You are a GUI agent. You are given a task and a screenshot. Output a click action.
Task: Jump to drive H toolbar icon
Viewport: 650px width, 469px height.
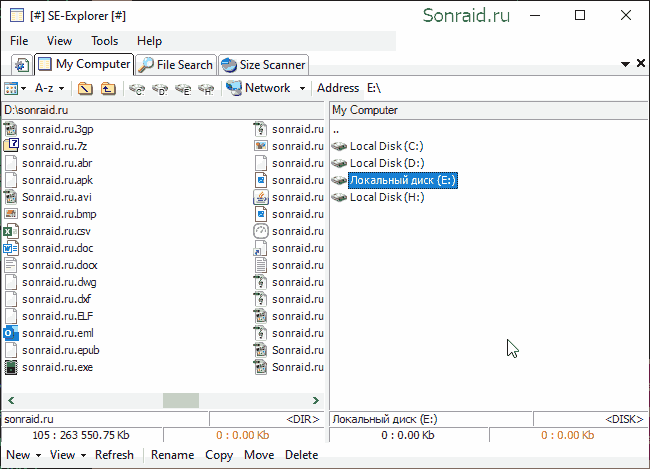click(x=206, y=89)
